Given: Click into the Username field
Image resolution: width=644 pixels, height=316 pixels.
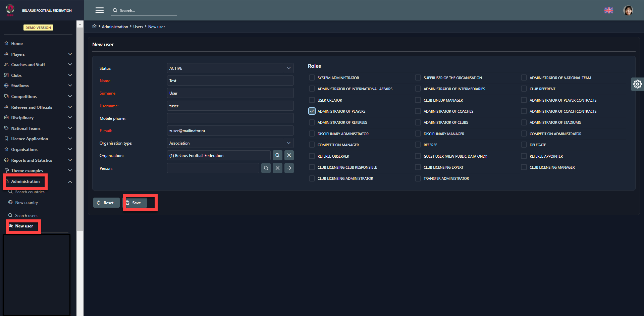Looking at the screenshot, I should (x=230, y=106).
